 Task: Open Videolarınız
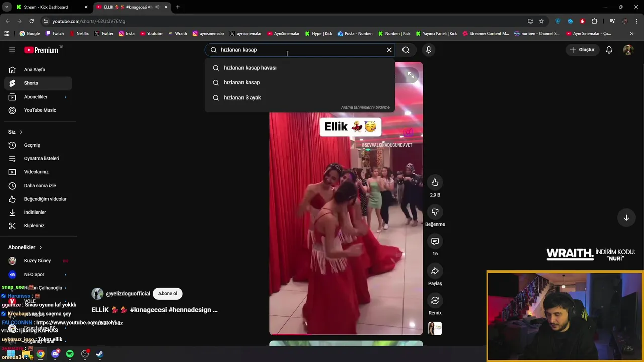(38, 172)
